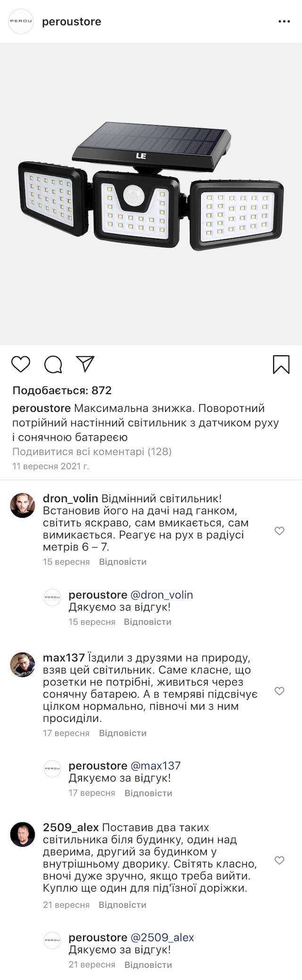Open peroustore username in the header
The image size is (302, 980).
click(x=72, y=22)
